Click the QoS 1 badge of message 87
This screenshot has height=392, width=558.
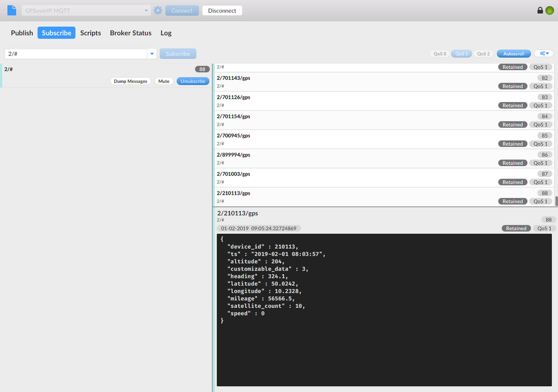click(x=540, y=182)
